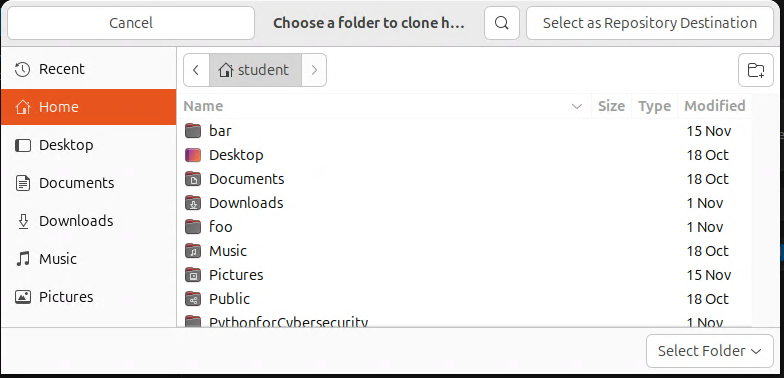784x378 pixels.
Task: Click the 18 Oct date of Documents row
Action: pos(708,179)
